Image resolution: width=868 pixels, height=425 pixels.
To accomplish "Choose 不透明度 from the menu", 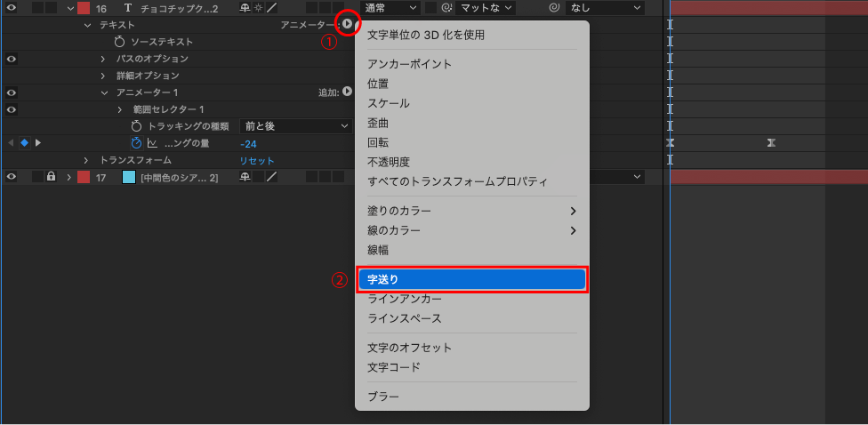I will (471, 162).
